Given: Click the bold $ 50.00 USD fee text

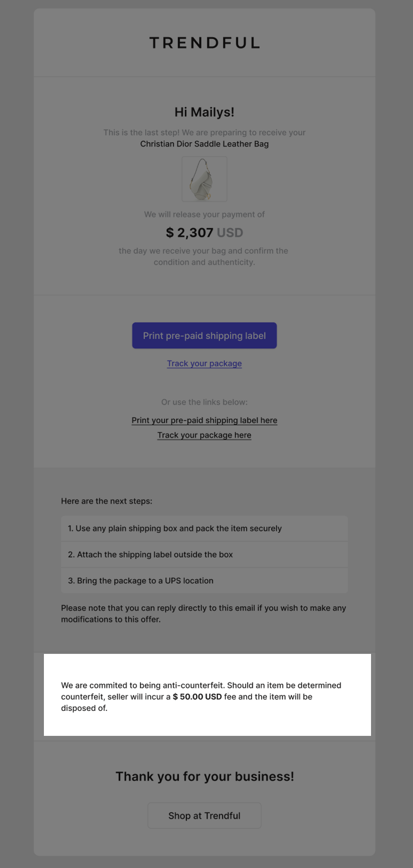Looking at the screenshot, I should (197, 697).
